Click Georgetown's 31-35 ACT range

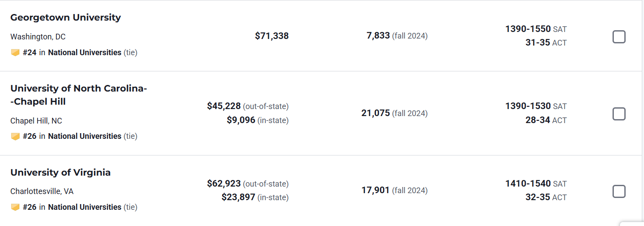tap(537, 43)
